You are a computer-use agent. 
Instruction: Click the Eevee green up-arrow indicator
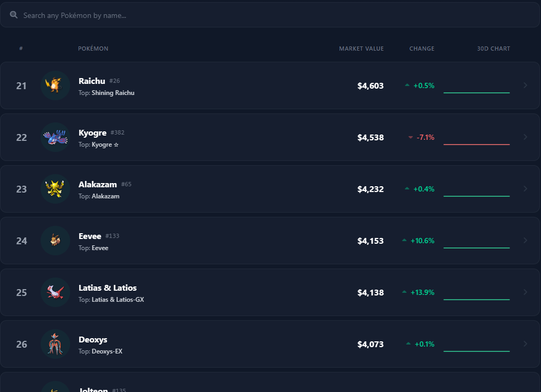404,240
